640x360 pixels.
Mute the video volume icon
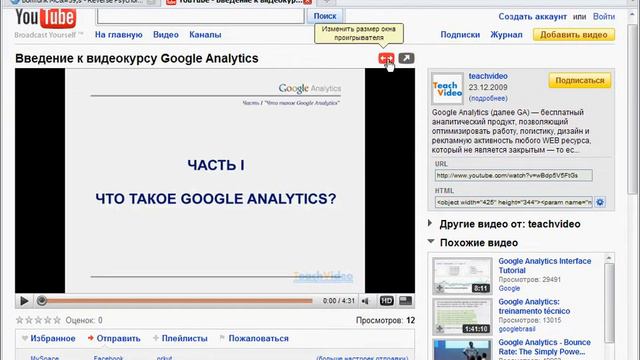click(x=365, y=301)
